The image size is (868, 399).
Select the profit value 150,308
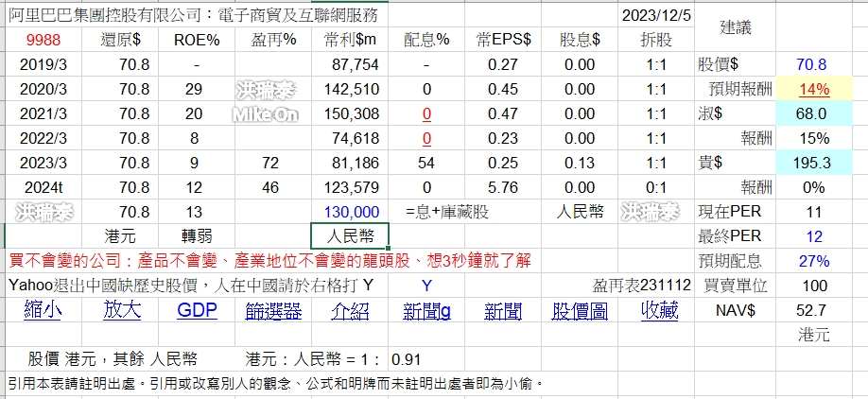tap(351, 113)
